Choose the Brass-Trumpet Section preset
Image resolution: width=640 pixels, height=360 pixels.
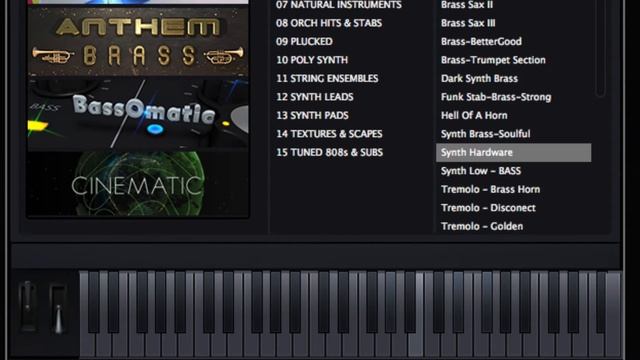(x=493, y=60)
